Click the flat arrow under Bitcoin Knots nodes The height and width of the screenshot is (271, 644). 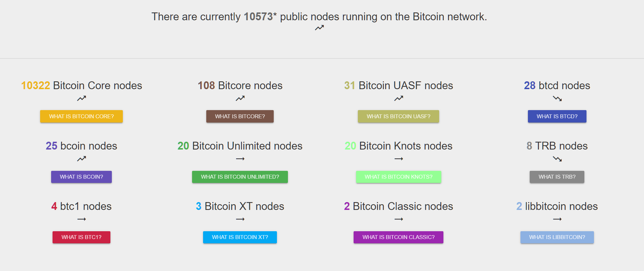(x=398, y=159)
